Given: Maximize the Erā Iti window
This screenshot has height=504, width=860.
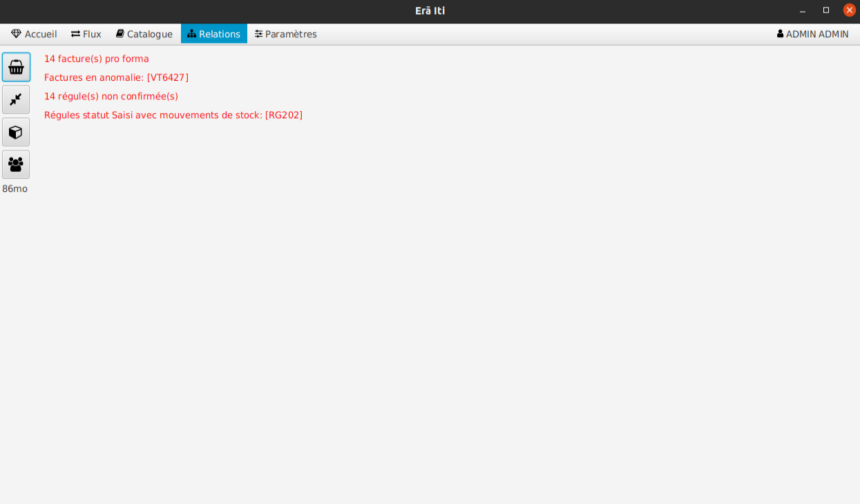Looking at the screenshot, I should (826, 10).
